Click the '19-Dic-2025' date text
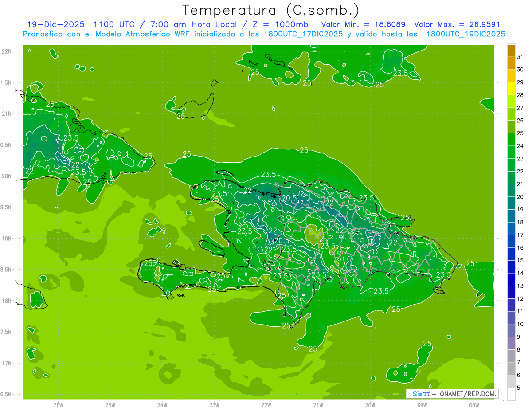 [55, 24]
